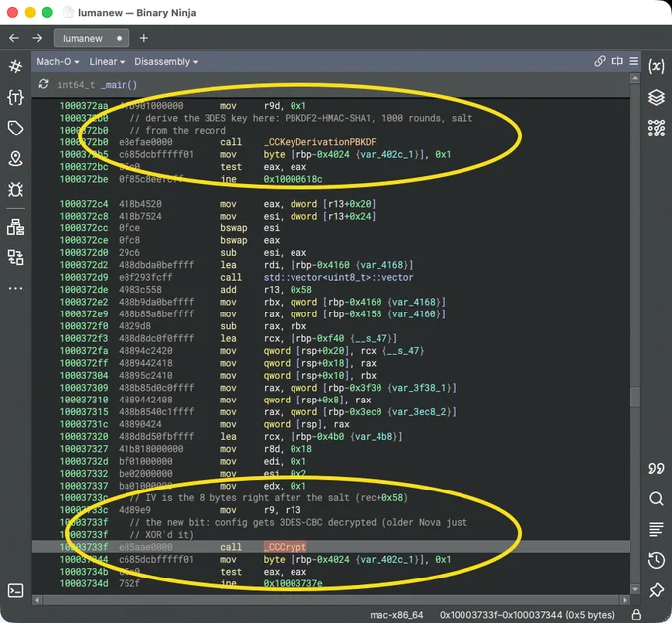
Task: Open the Variables (x) panel icon
Action: [x=656, y=66]
